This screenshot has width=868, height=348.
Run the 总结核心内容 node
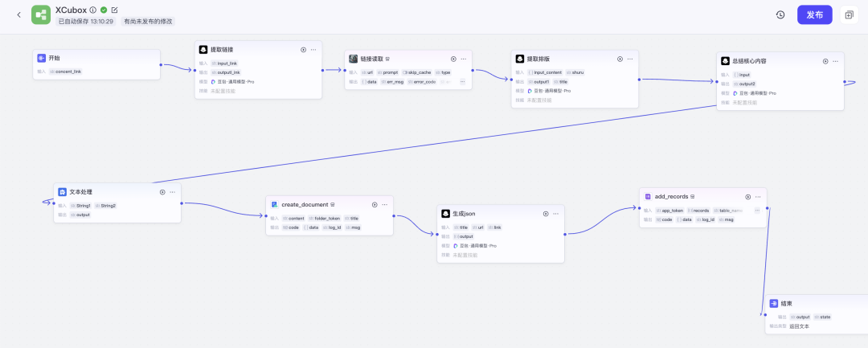(x=825, y=61)
